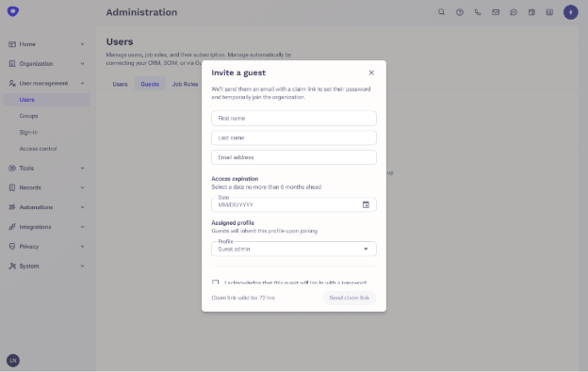Check the acknowledge password login checkbox
This screenshot has height=372, width=588.
(215, 283)
